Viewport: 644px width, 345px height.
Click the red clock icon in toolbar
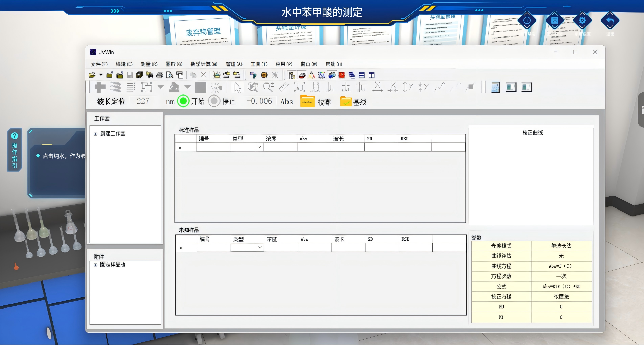342,75
